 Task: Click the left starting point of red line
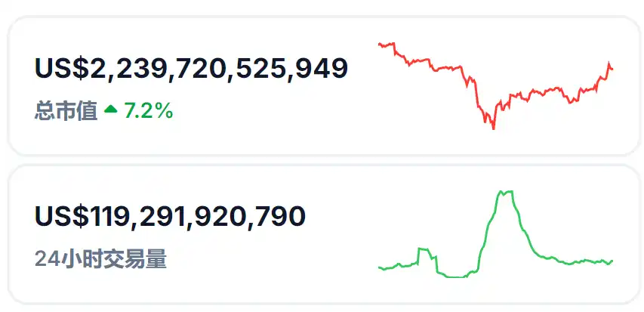tap(380, 45)
